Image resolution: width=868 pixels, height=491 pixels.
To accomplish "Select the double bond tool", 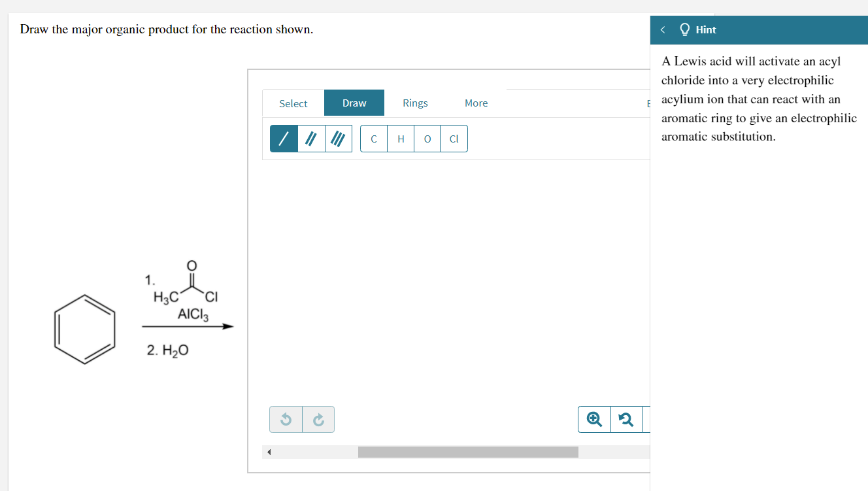I will [x=310, y=138].
